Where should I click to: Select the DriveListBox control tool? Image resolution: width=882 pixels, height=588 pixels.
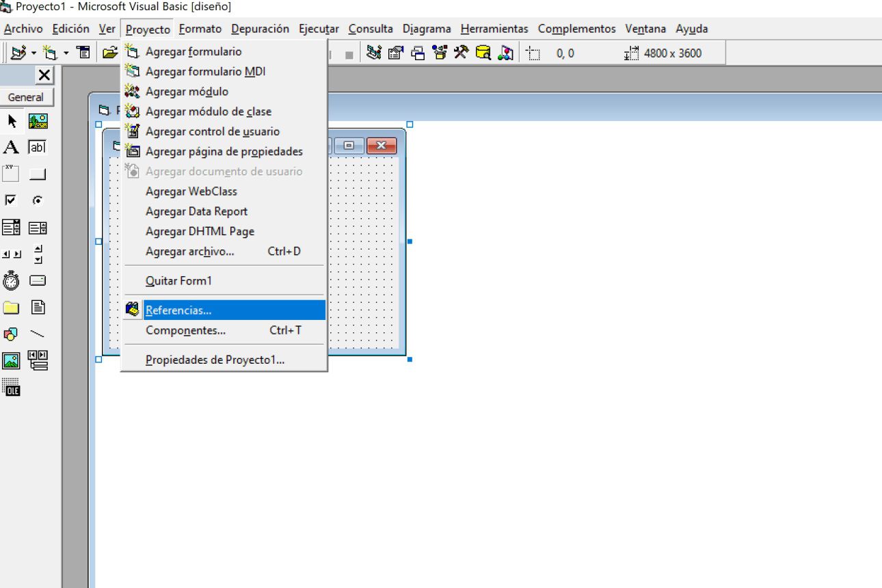tap(38, 280)
